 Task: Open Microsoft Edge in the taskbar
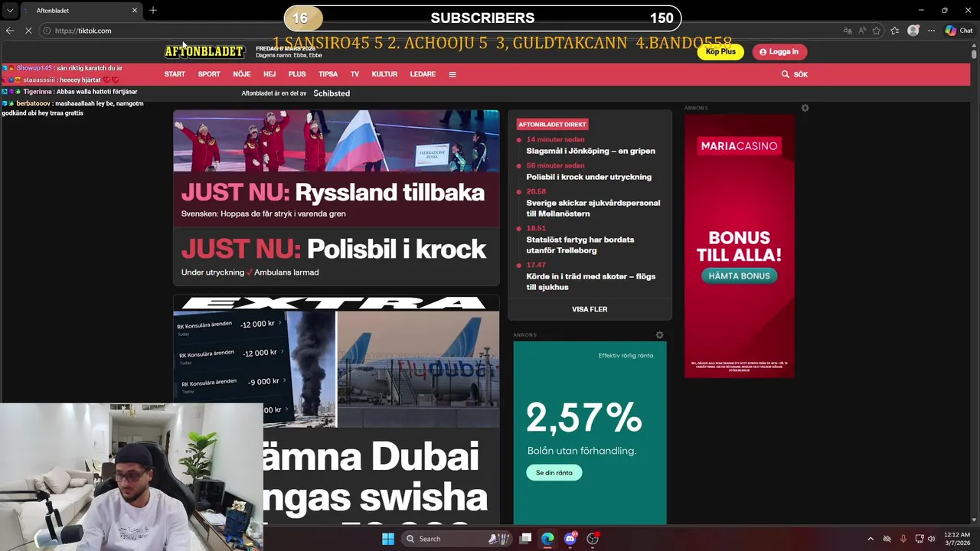pos(547,539)
